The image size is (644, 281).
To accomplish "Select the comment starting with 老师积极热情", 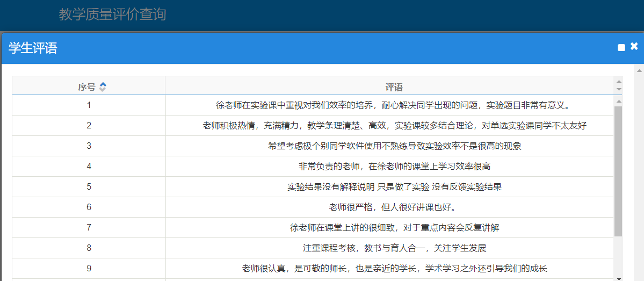I will coord(394,126).
